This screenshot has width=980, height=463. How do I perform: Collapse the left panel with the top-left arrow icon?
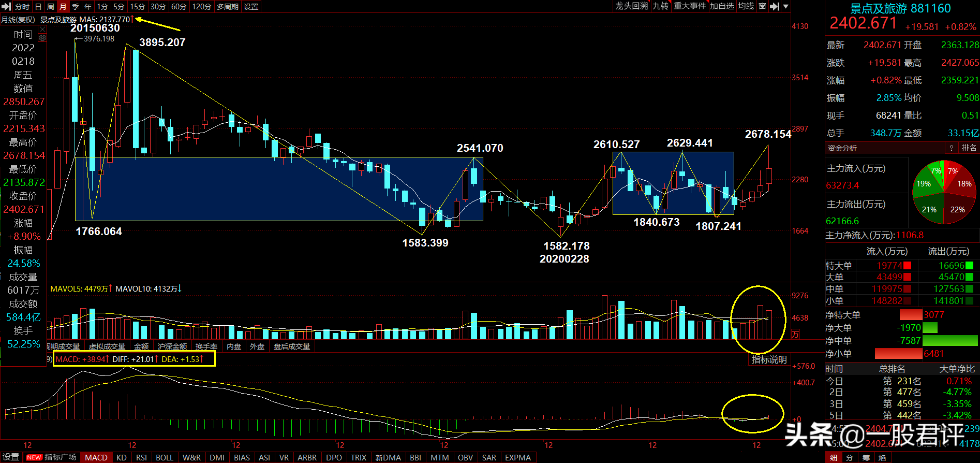point(6,7)
